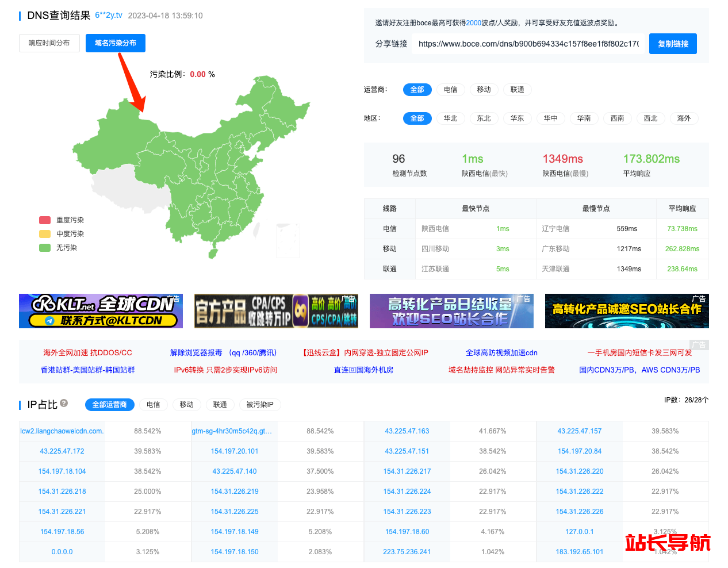
Task: Click IP 223.75.236.241
Action: click(407, 552)
